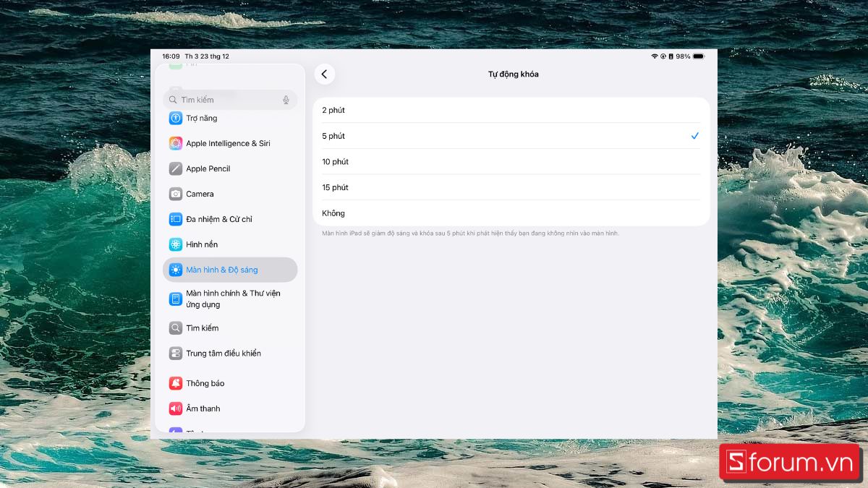
Task: Select the 5 phút auto-lock option
Action: click(x=511, y=136)
